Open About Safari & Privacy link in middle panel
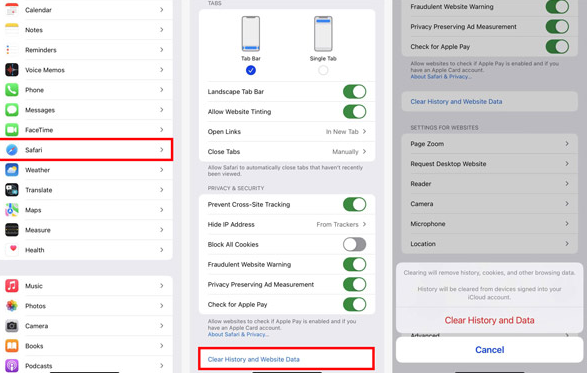The width and height of the screenshot is (588, 373). [238, 334]
